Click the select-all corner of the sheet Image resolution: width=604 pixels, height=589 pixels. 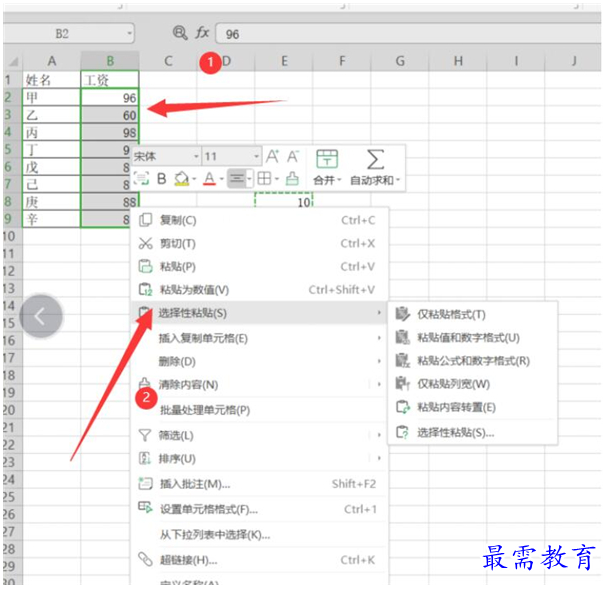coord(13,61)
